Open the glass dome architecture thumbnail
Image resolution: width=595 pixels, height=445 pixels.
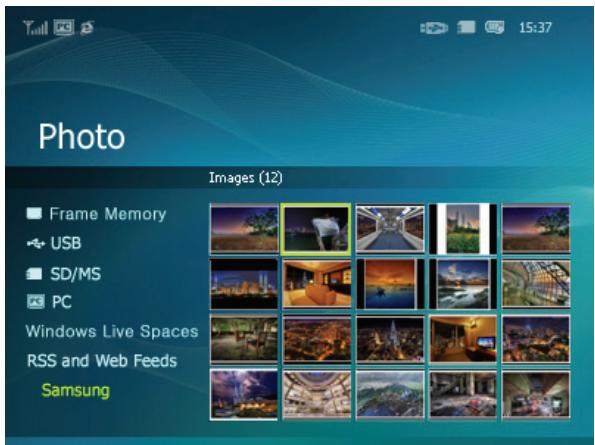coord(536,284)
